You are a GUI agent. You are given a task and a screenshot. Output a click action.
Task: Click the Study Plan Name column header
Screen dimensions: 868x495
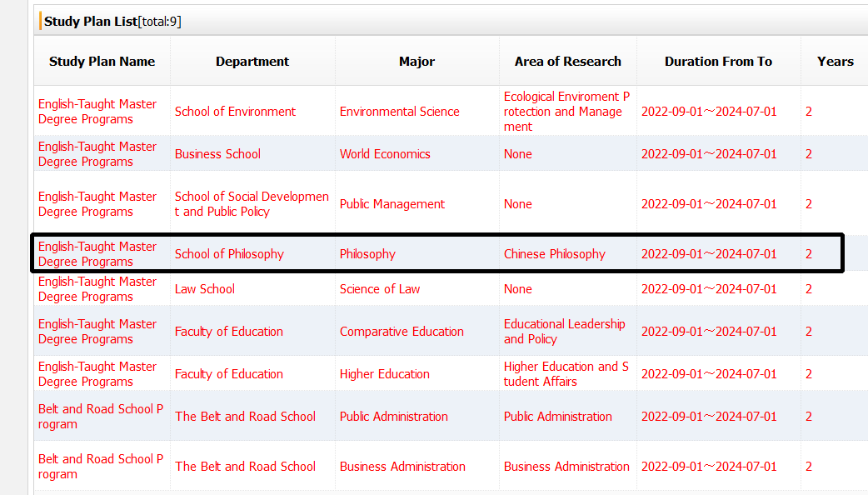coord(102,62)
